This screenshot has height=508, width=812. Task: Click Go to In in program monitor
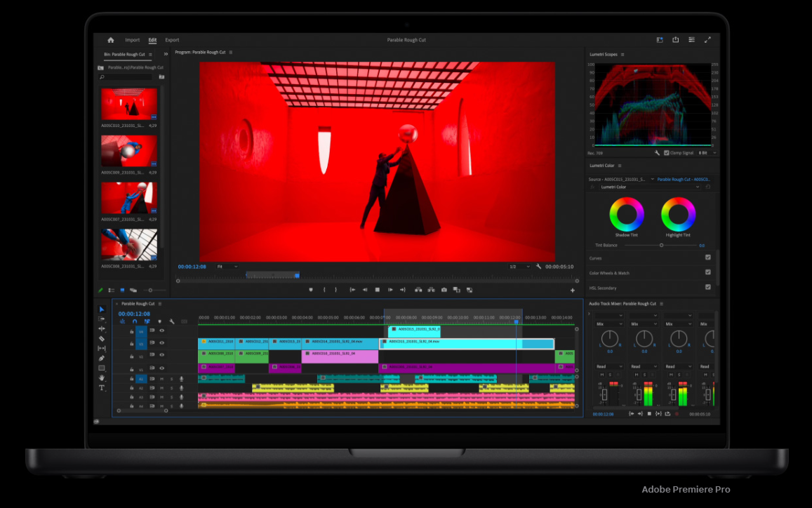pyautogui.click(x=352, y=290)
